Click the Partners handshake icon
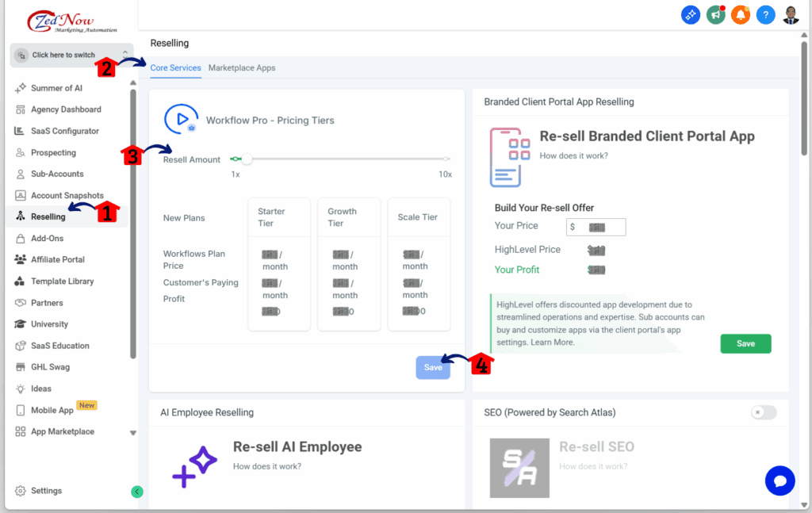Screen dimensions: 812x513 point(20,303)
